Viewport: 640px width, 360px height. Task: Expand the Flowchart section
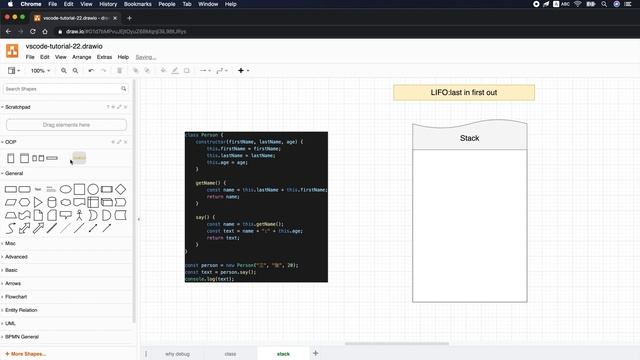click(x=16, y=297)
